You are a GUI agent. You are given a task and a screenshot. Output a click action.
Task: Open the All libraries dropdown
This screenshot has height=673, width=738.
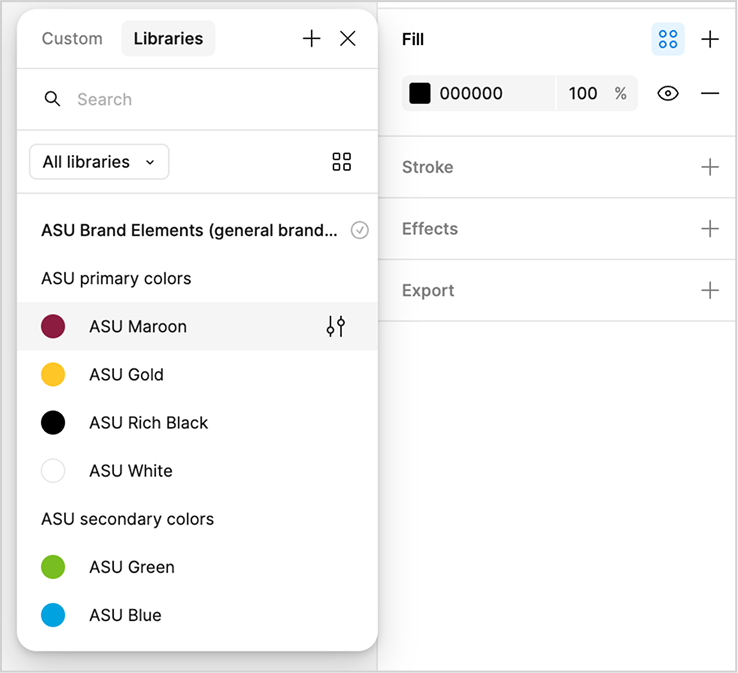pyautogui.click(x=99, y=162)
